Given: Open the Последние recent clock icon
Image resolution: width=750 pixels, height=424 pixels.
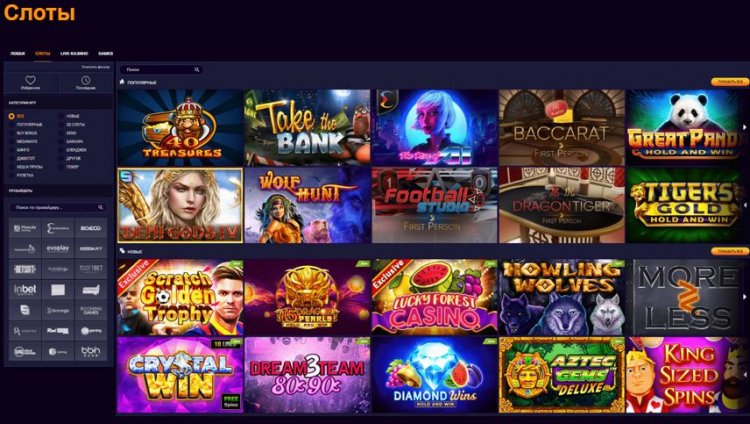Looking at the screenshot, I should (x=86, y=80).
